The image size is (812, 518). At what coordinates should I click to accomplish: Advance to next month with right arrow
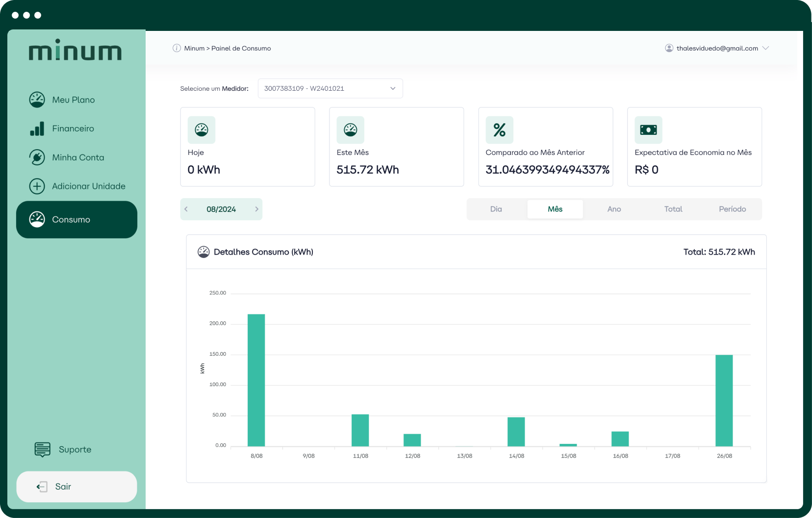coord(256,209)
